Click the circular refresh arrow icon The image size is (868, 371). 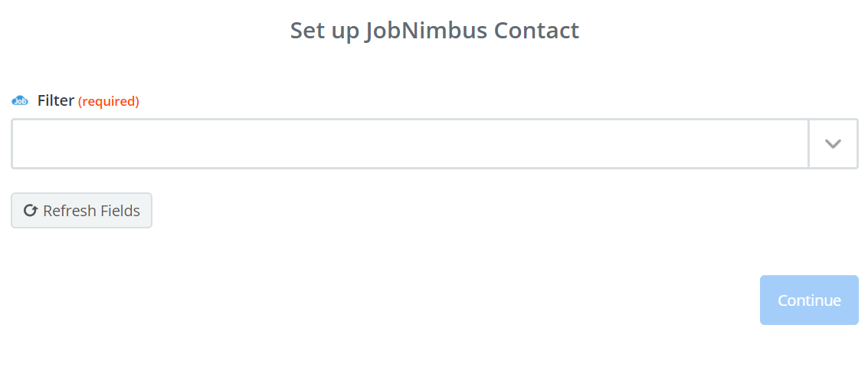[x=31, y=211]
